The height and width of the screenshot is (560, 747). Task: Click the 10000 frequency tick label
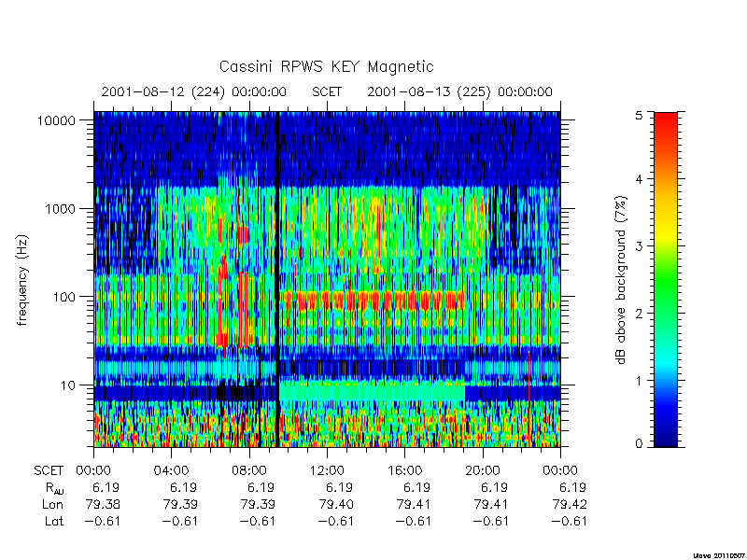point(56,120)
